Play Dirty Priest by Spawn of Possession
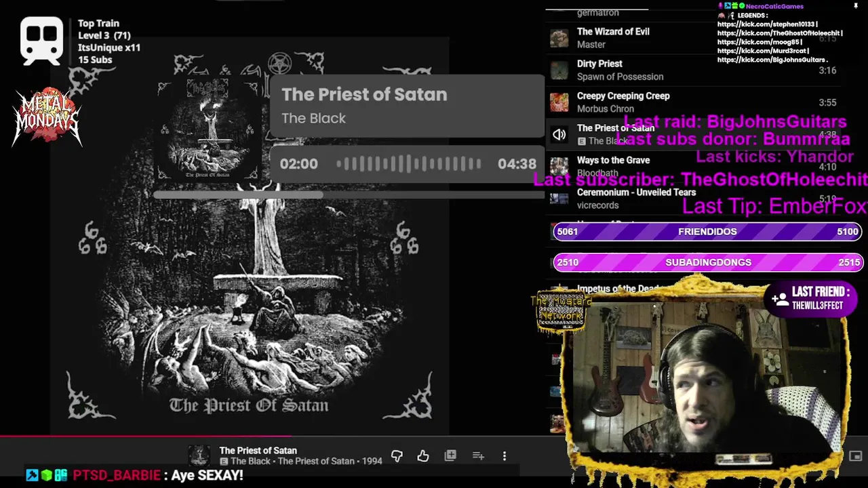 pos(693,70)
